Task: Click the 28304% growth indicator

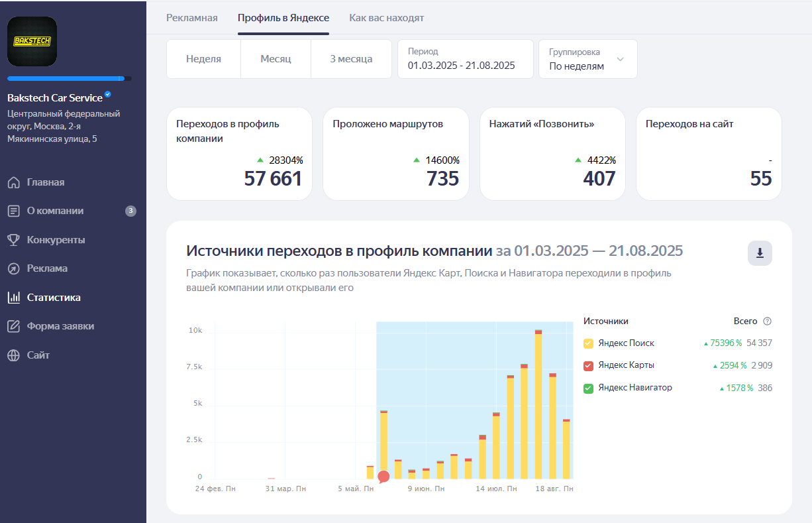Action: (x=280, y=160)
